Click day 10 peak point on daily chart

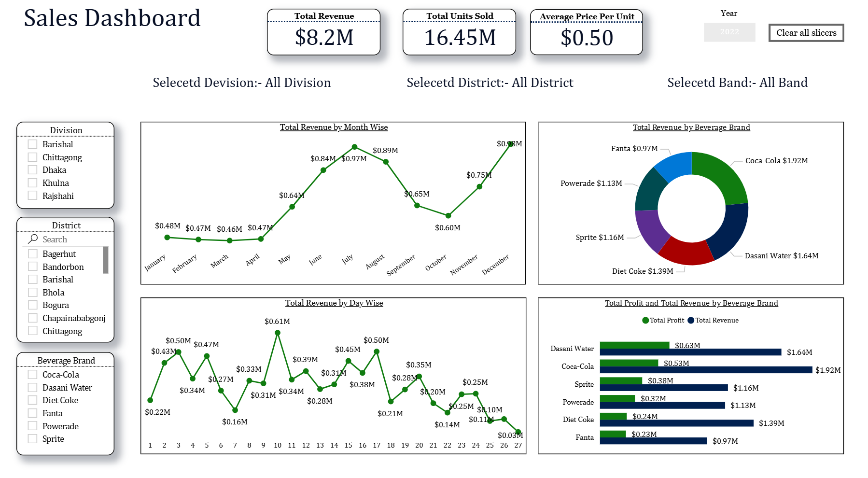pyautogui.click(x=278, y=333)
